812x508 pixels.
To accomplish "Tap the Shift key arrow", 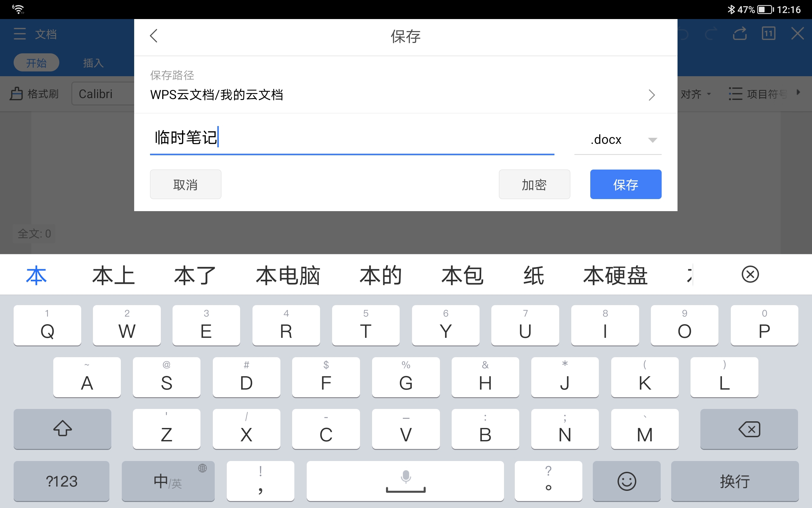I will (62, 429).
